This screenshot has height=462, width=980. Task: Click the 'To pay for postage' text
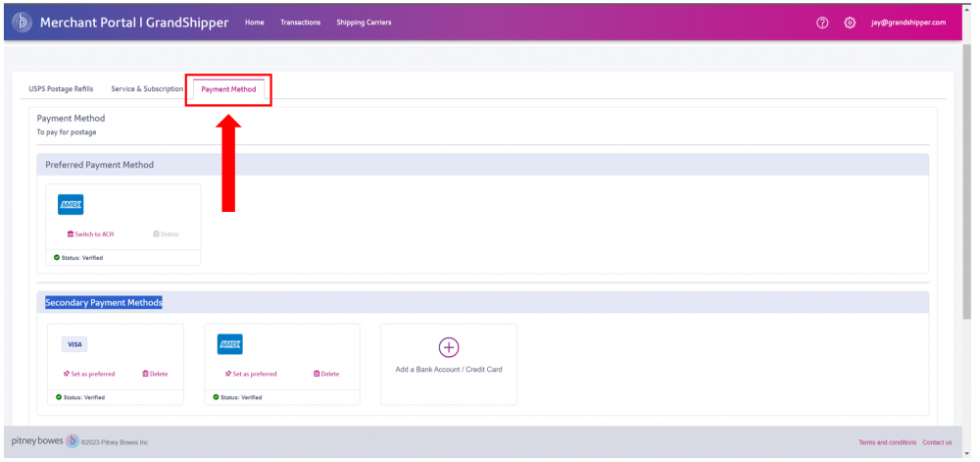pos(67,132)
